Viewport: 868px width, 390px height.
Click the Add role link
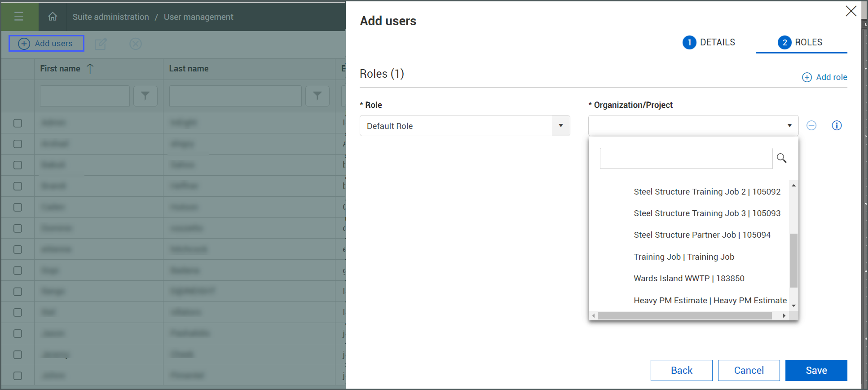click(x=824, y=77)
